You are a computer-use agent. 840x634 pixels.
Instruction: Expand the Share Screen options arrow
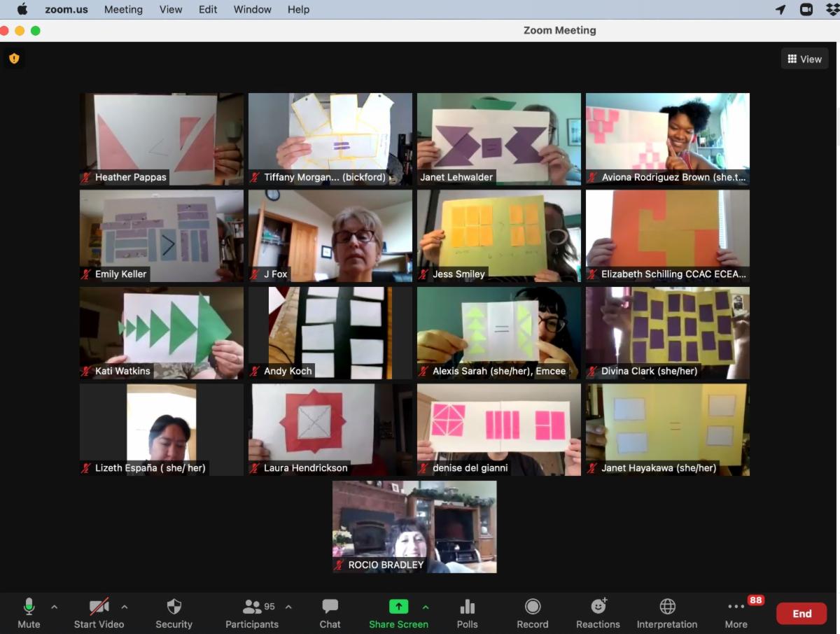click(426, 607)
